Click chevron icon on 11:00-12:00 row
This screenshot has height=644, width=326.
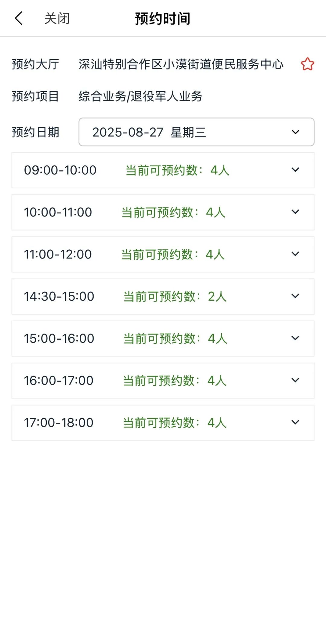295,254
